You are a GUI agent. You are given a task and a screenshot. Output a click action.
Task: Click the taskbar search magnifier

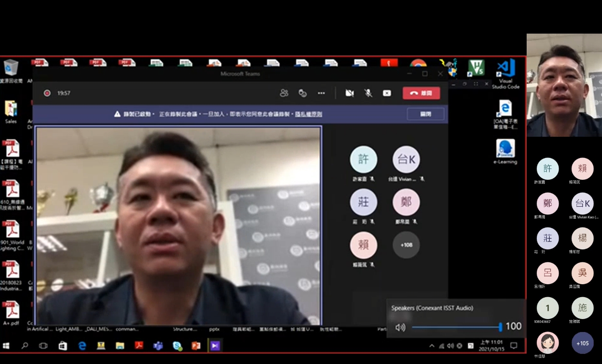click(25, 346)
